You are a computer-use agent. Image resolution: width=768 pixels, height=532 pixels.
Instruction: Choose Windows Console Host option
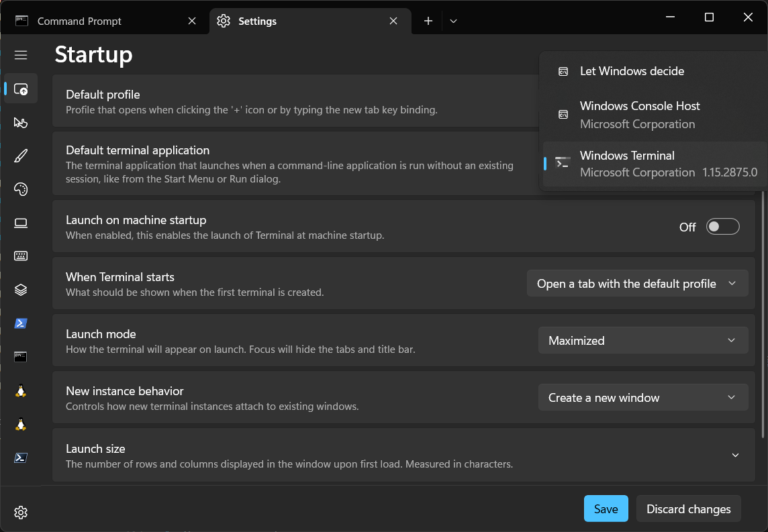tap(639, 115)
